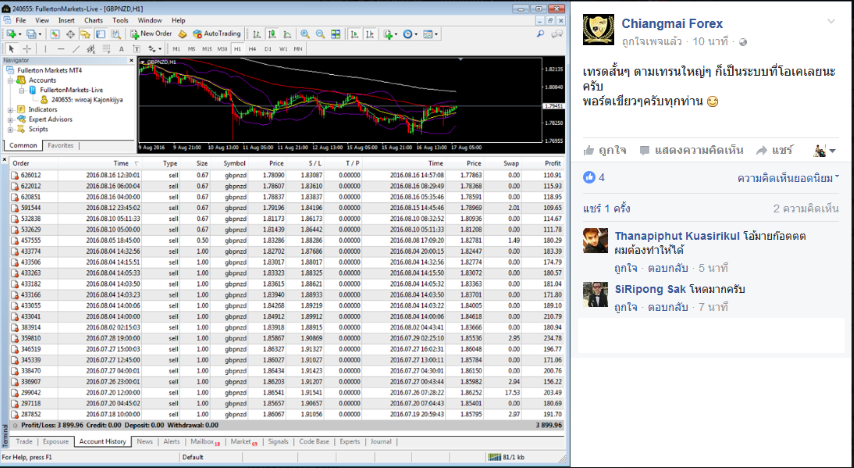Toggle the Terminal window icon
854x468 pixels.
(x=101, y=34)
